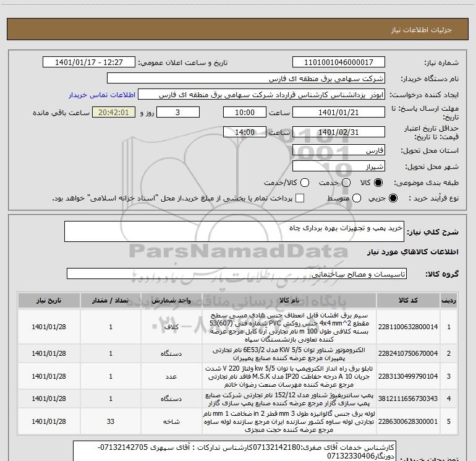476x461 pixels.
Task: Click the تاریخ نیاز column header
Action: pyautogui.click(x=49, y=300)
